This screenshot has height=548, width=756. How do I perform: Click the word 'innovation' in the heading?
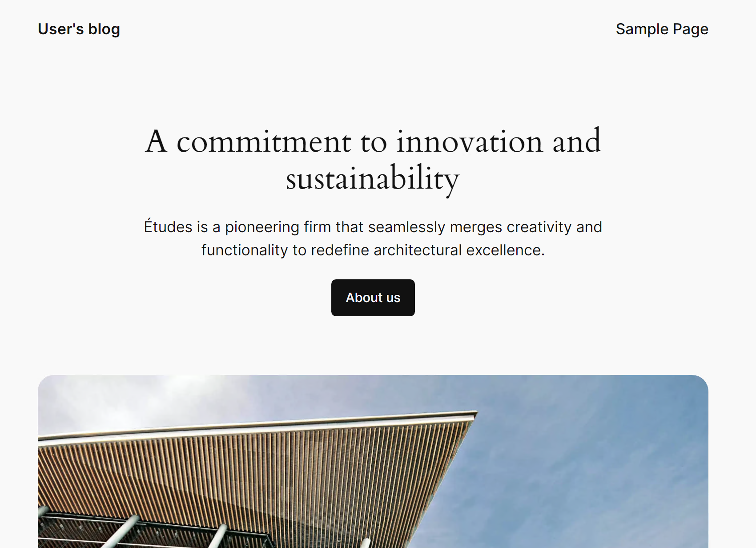pyautogui.click(x=470, y=141)
